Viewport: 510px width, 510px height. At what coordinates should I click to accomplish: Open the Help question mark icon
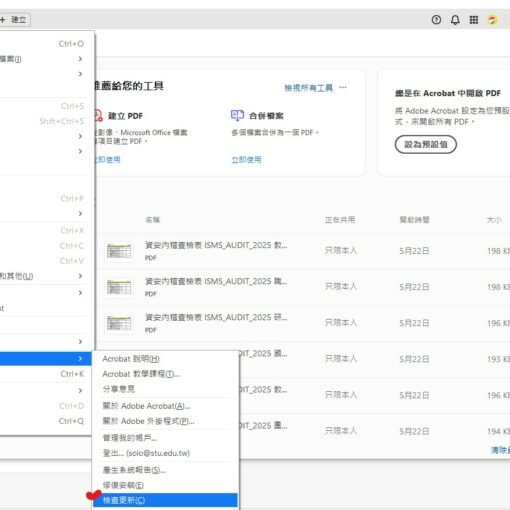pos(436,20)
